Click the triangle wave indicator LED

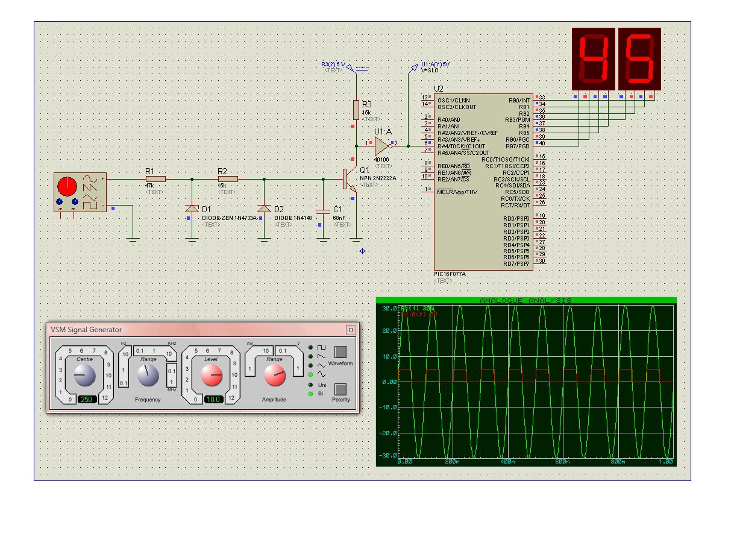(311, 365)
